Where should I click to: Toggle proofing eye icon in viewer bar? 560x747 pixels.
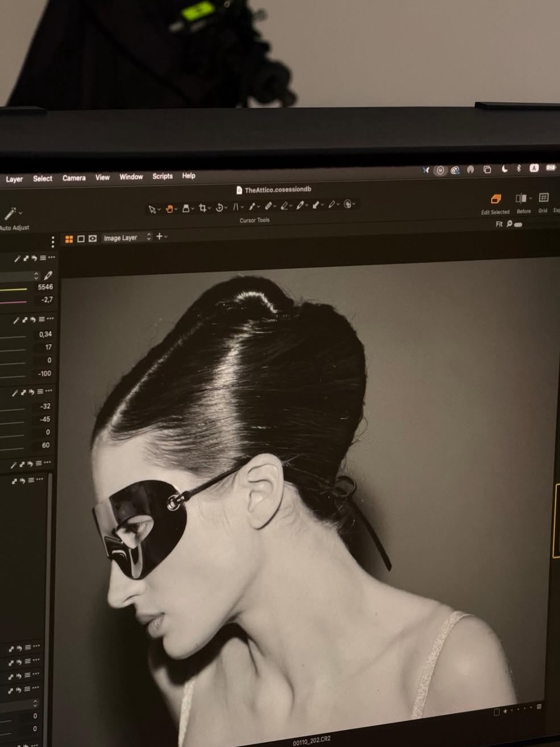(93, 238)
